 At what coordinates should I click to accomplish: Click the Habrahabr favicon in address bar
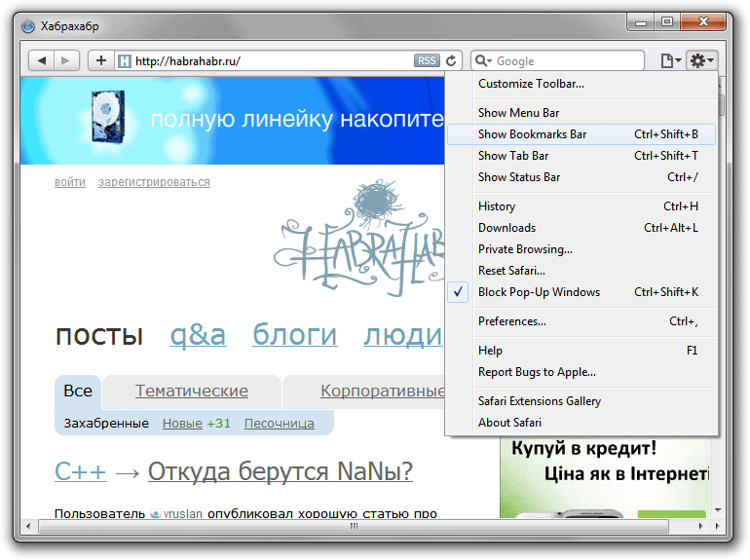click(x=125, y=61)
